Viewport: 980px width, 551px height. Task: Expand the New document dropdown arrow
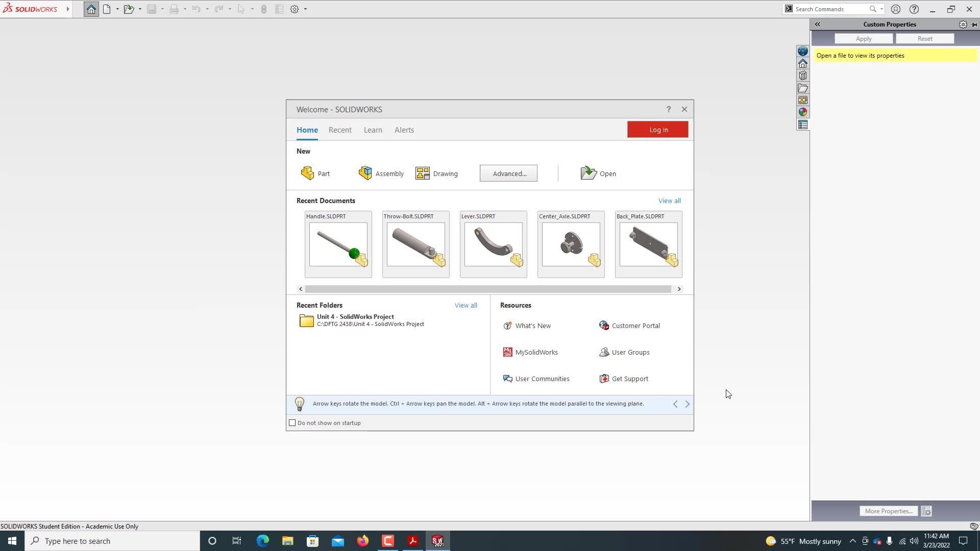pyautogui.click(x=117, y=9)
